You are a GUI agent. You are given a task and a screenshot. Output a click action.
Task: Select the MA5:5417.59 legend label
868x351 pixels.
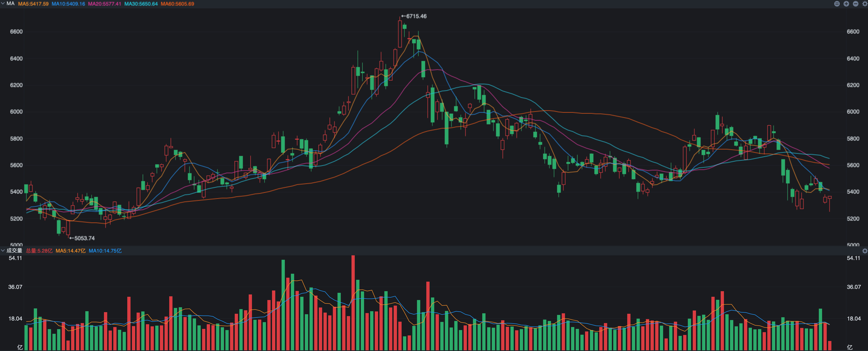tap(33, 4)
